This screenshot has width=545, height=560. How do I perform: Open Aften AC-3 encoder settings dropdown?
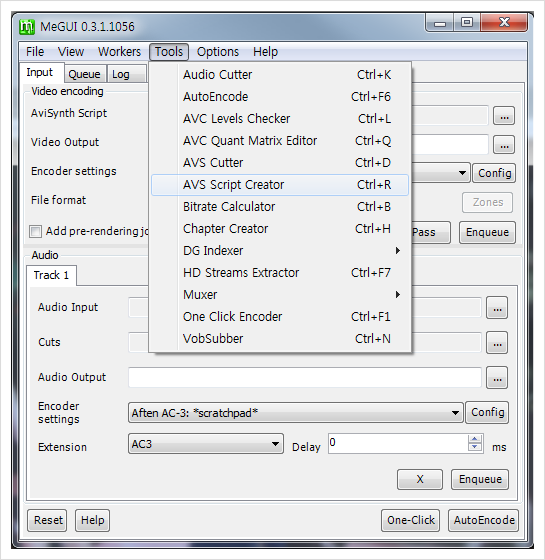[x=296, y=413]
